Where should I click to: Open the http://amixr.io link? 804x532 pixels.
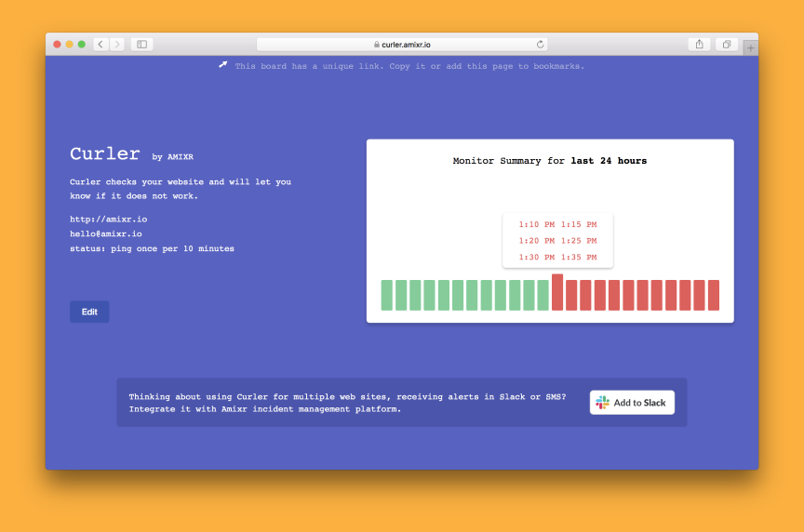click(x=109, y=219)
